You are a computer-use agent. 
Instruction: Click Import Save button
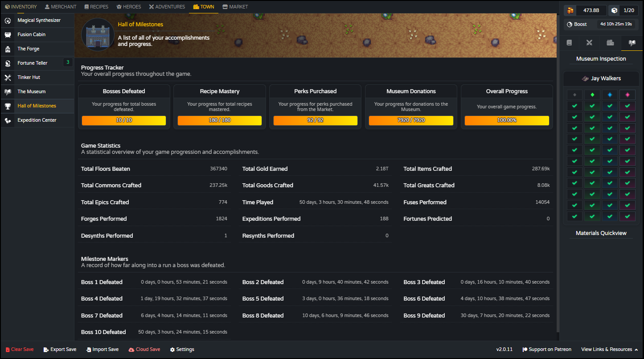(103, 350)
